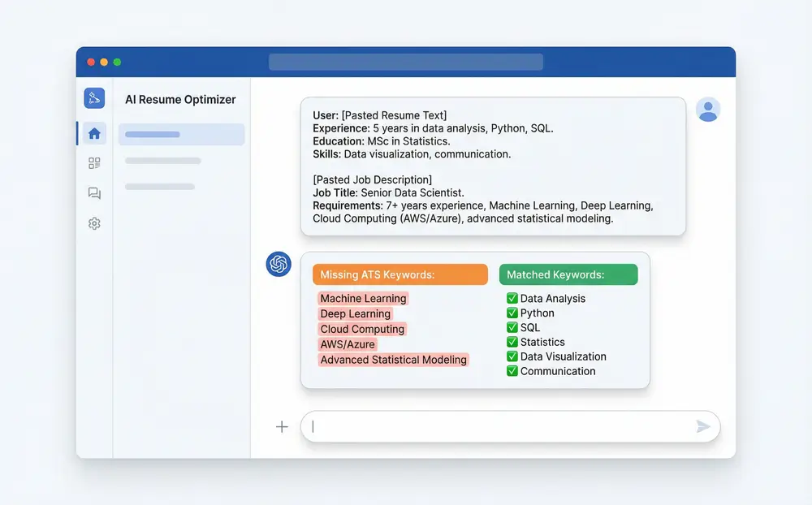This screenshot has height=505, width=812.
Task: Click the 'Experience: 5 years' line
Action: 433,128
